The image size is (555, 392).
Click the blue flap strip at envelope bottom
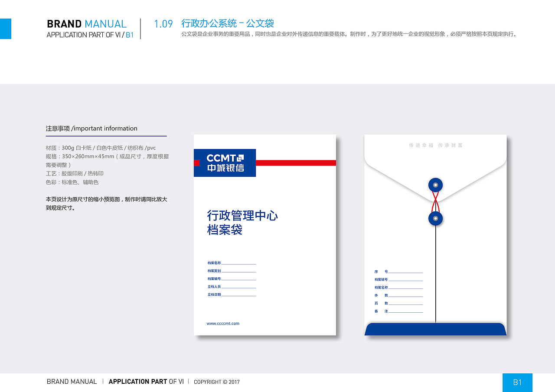point(435,328)
